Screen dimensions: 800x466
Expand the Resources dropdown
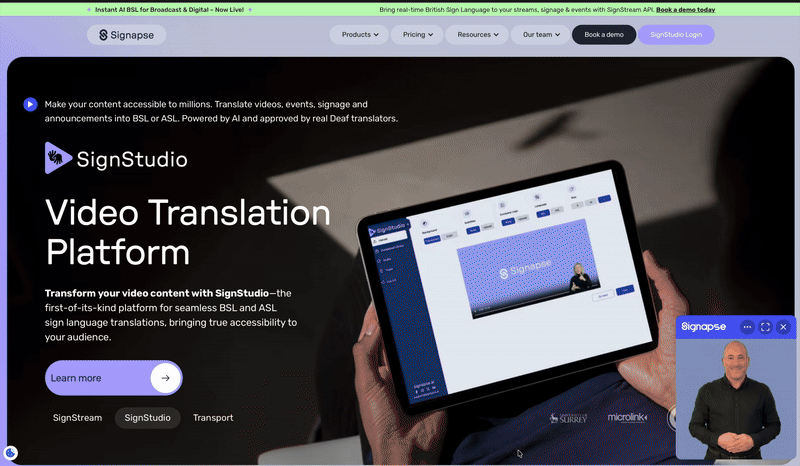[479, 35]
